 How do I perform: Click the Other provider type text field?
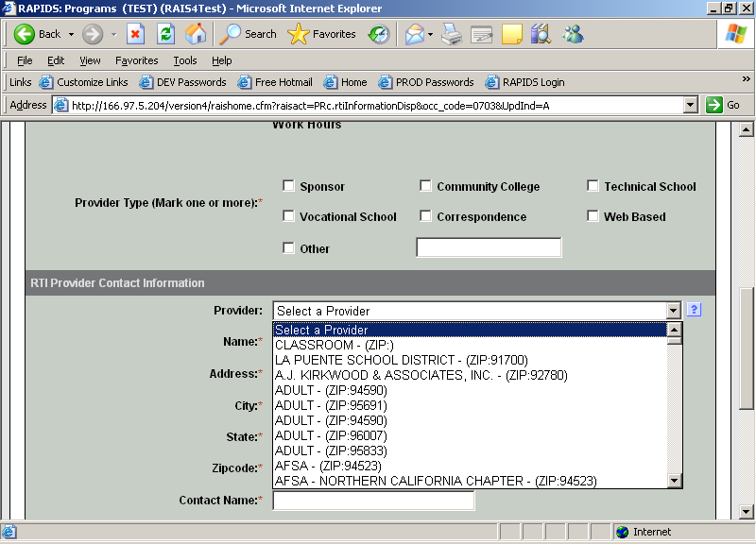489,248
